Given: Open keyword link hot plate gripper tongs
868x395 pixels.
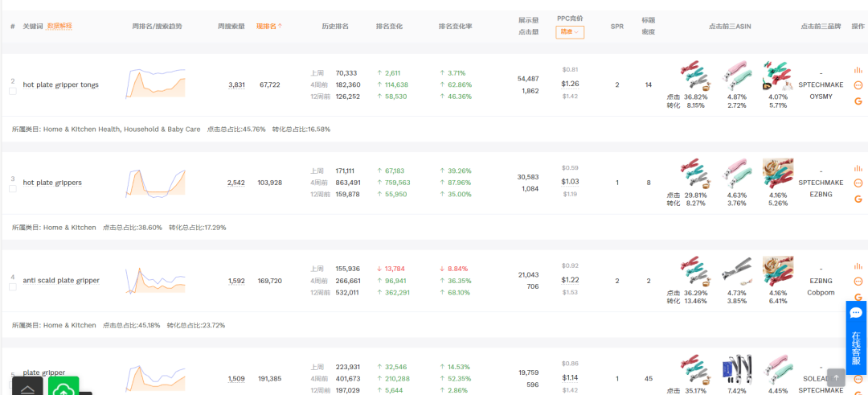Looking at the screenshot, I should pos(60,84).
